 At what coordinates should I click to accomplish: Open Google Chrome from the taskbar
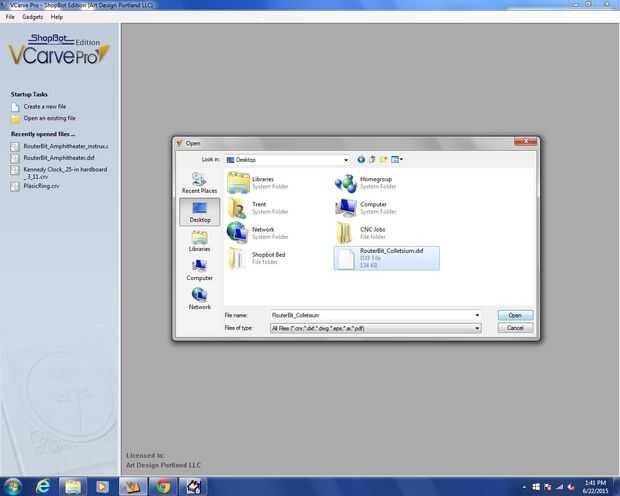[x=163, y=487]
